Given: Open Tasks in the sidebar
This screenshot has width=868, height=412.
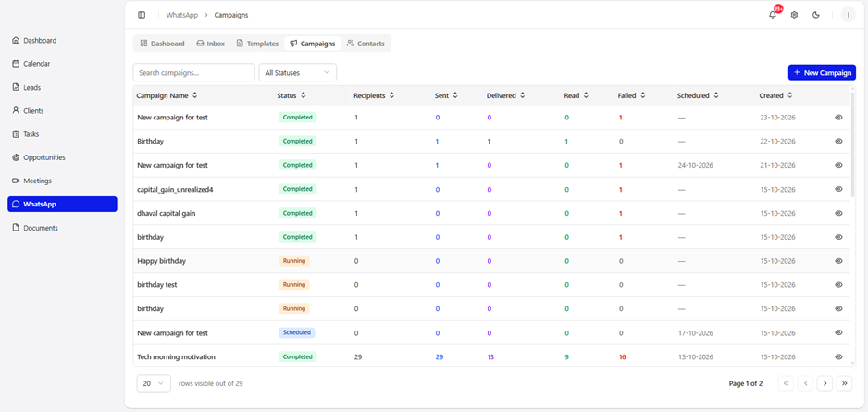Looking at the screenshot, I should pyautogui.click(x=62, y=134).
